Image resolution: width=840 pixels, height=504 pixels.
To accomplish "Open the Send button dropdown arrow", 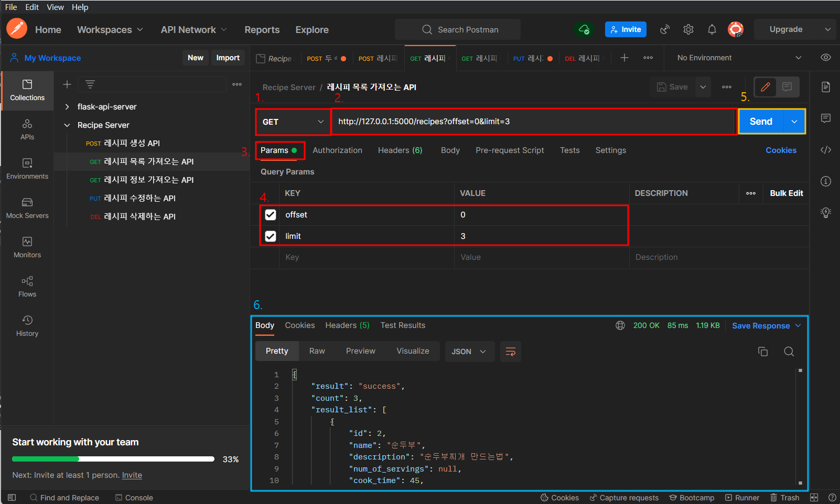I will 794,122.
